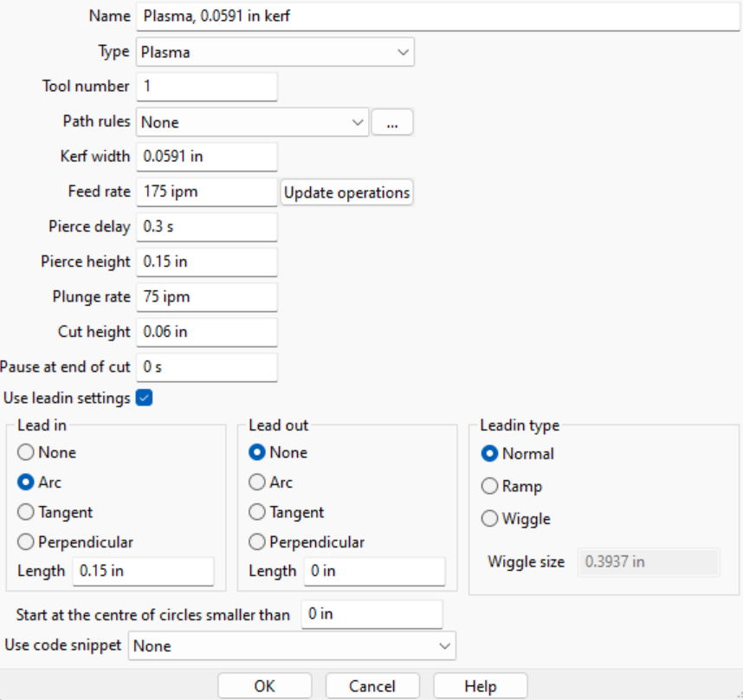
Task: Click the Cancel button
Action: pos(372,686)
